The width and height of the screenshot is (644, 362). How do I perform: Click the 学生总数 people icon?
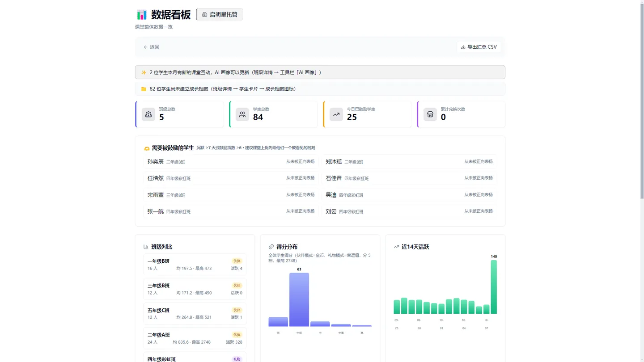242,114
